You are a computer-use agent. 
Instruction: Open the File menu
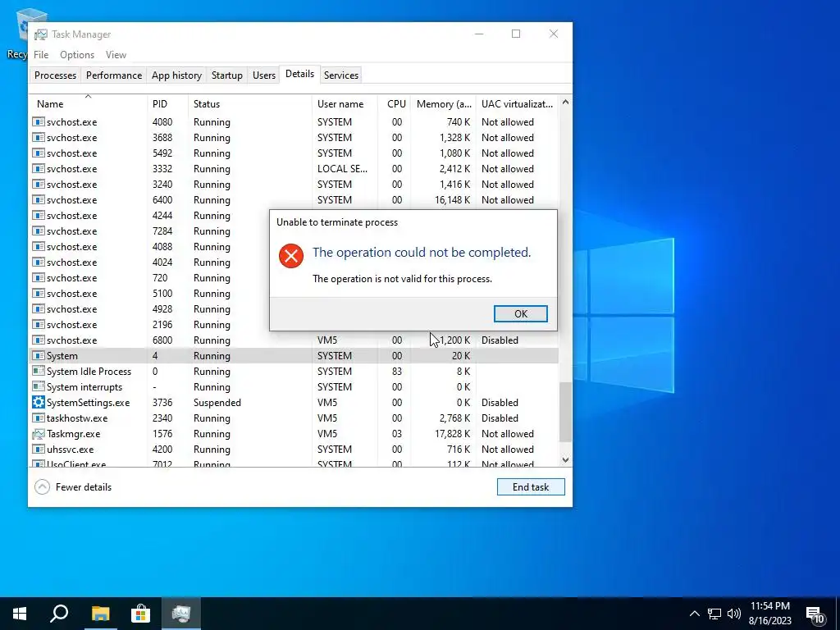pyautogui.click(x=41, y=55)
